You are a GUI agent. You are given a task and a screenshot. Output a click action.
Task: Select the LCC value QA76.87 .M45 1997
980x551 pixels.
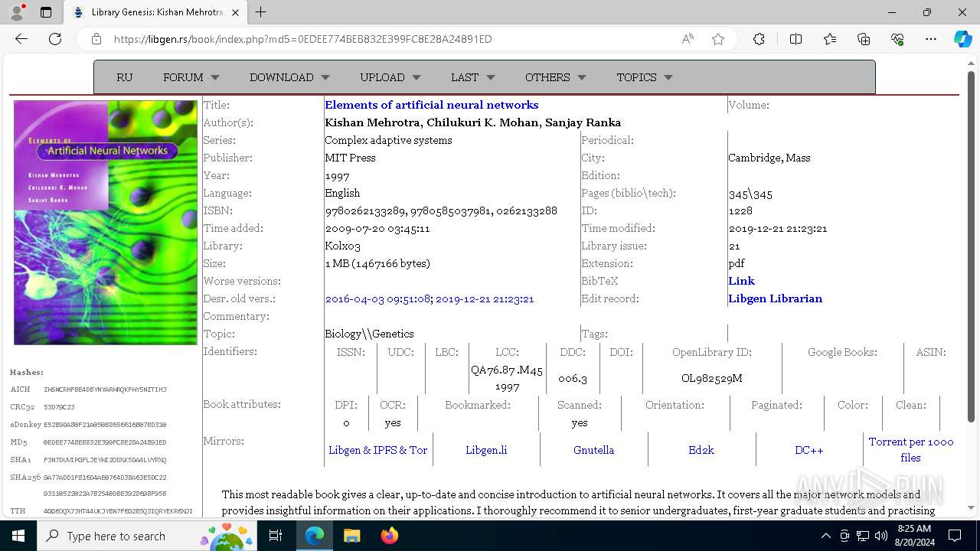[507, 379]
